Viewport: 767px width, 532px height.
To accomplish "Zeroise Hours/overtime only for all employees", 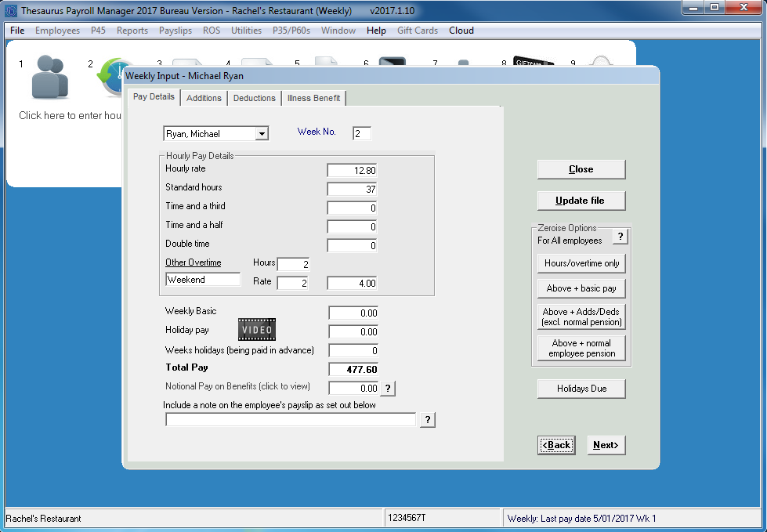I will click(581, 263).
